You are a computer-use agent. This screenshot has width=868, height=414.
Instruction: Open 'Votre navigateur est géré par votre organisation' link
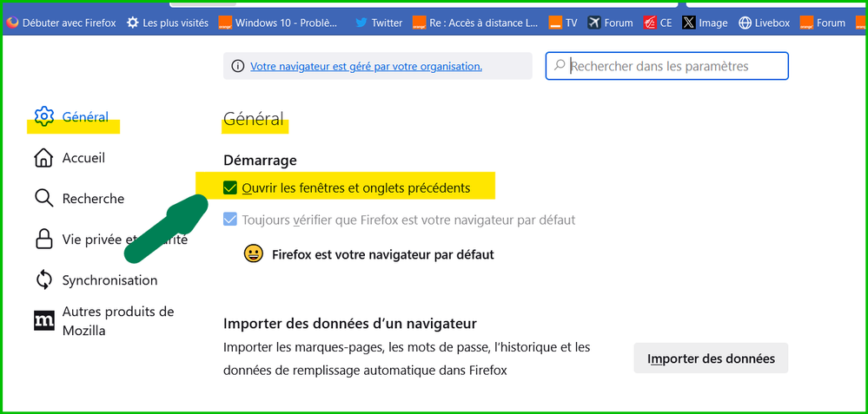click(x=366, y=66)
